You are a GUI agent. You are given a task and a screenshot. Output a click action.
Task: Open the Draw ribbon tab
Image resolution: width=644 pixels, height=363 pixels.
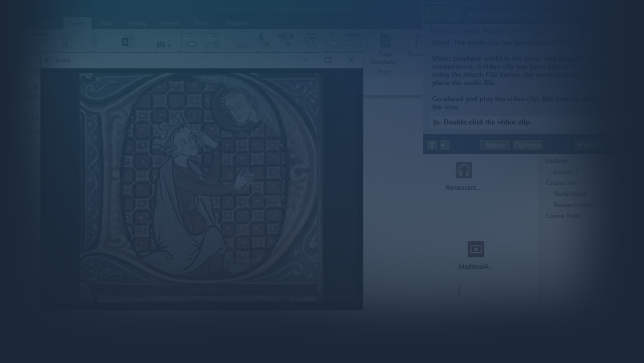point(106,23)
